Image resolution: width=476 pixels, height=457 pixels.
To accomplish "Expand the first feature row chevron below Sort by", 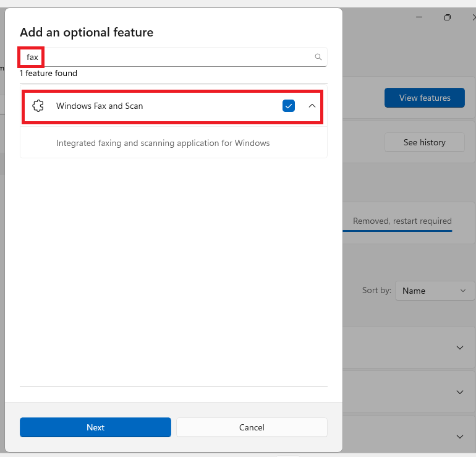I will tap(460, 348).
